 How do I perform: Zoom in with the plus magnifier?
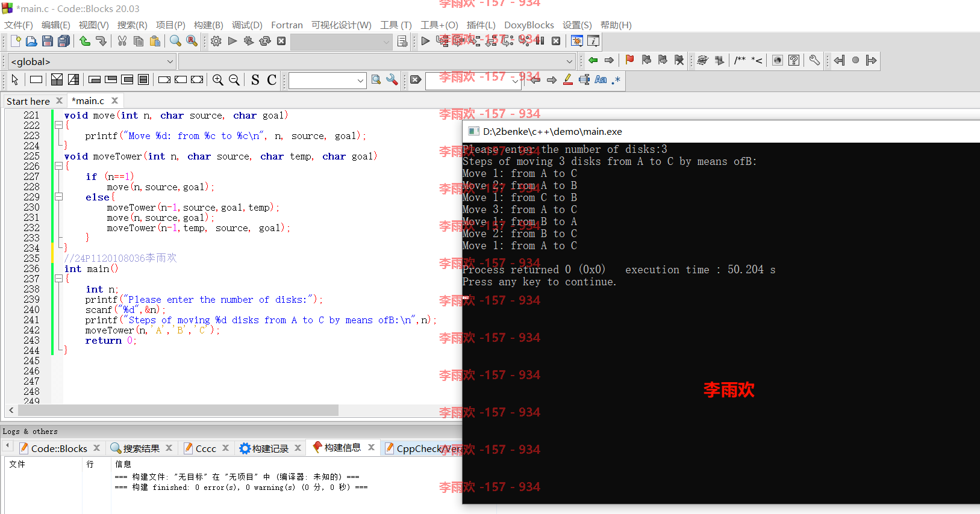218,79
